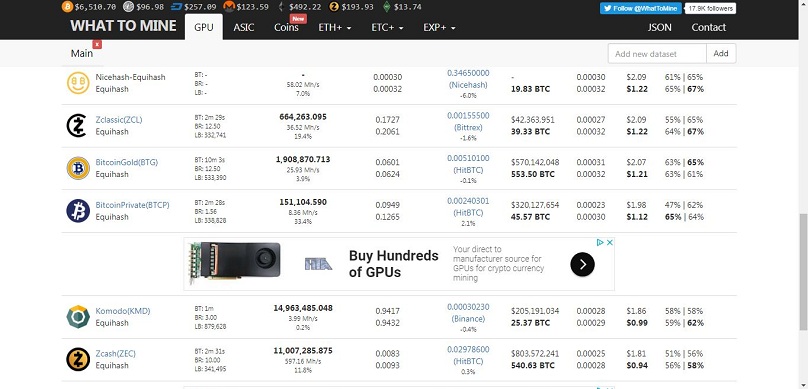This screenshot has width=808, height=389.
Task: Click the Komodo coin logo
Action: (78, 317)
